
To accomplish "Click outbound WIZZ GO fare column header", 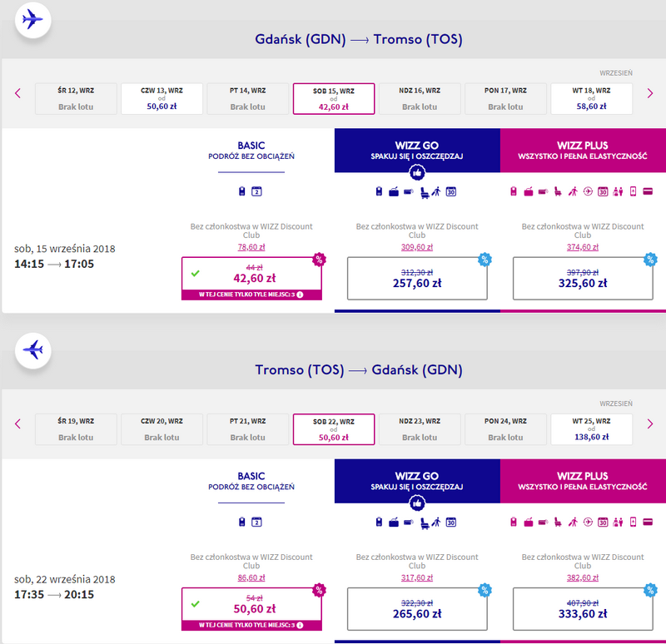I will pos(417,151).
